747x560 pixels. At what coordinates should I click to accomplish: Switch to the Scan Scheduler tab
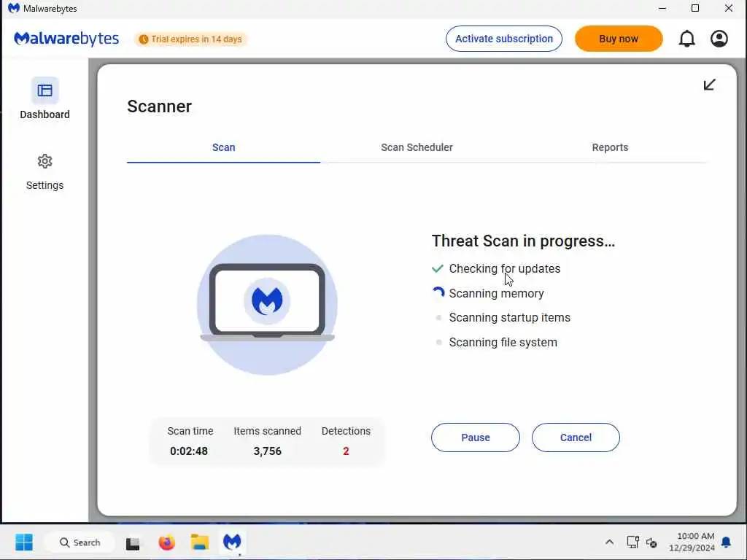pyautogui.click(x=417, y=147)
